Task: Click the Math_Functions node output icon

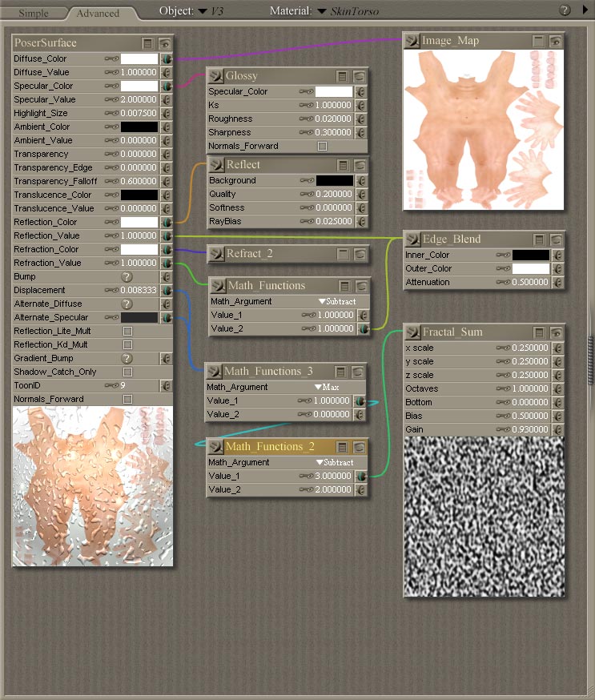Action: pyautogui.click(x=219, y=286)
